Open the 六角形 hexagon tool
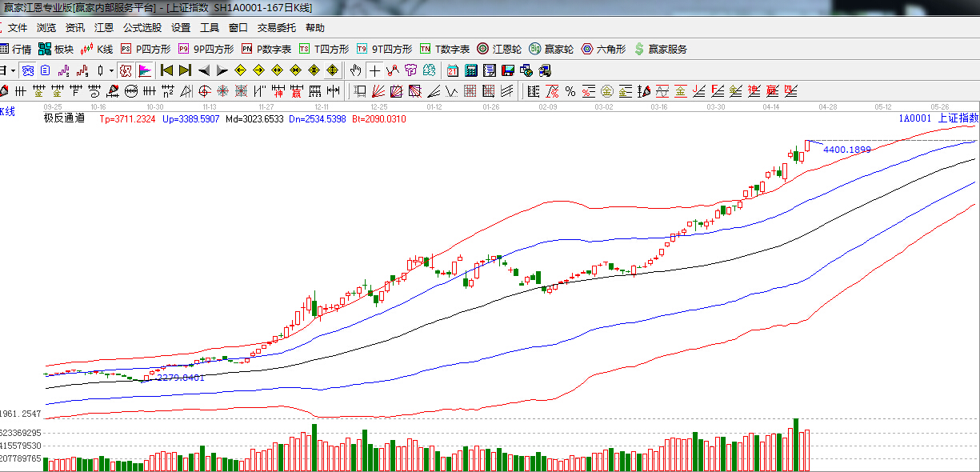Screen dimensions: 980x472 tap(605, 49)
